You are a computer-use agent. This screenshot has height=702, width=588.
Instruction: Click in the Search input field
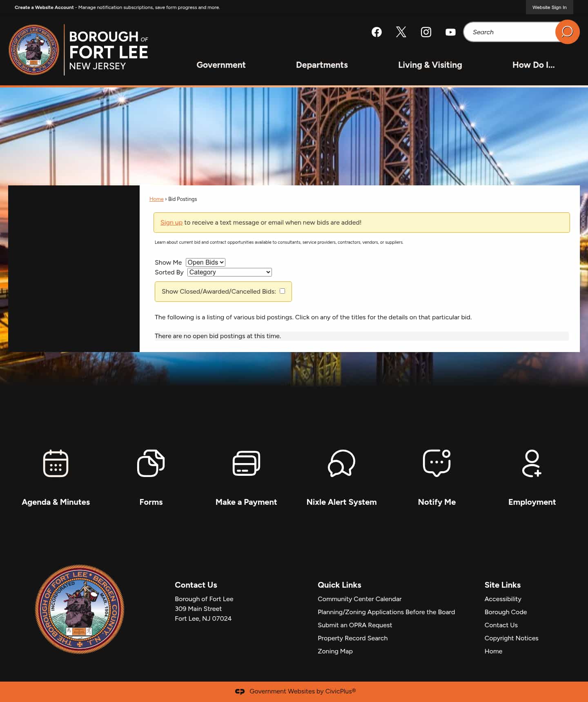(510, 32)
